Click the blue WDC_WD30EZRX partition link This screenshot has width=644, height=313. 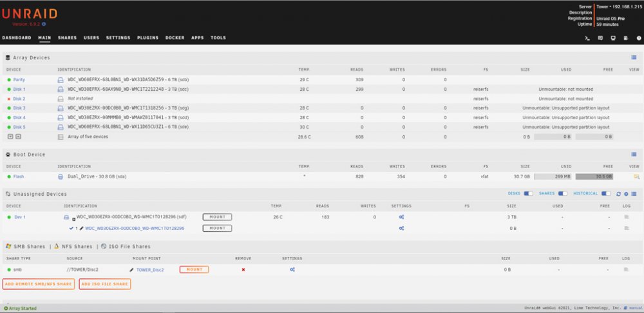coord(135,229)
